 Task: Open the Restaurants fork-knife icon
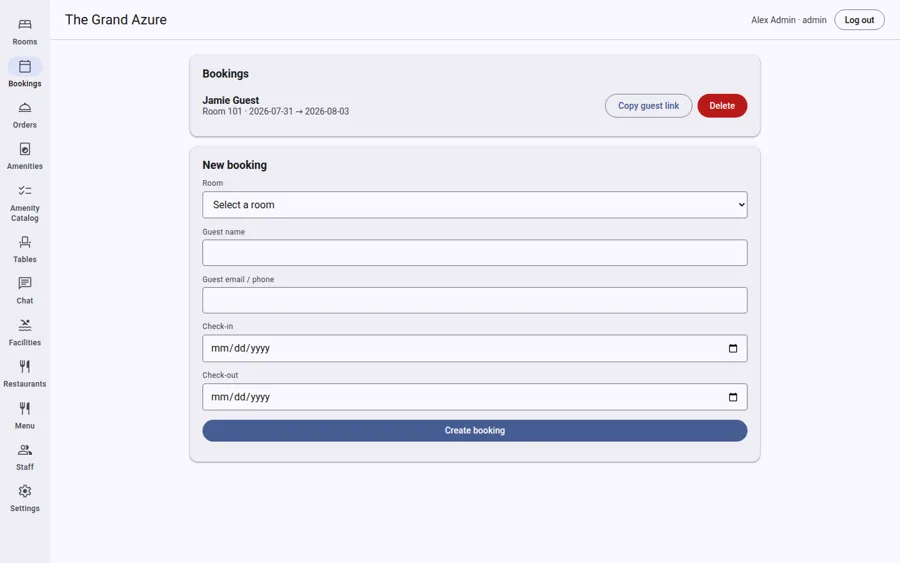pyautogui.click(x=25, y=367)
